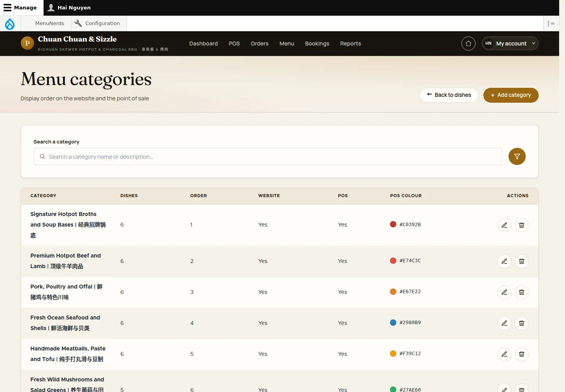Go to Dashboard
Image resolution: width=565 pixels, height=392 pixels.
pos(203,44)
